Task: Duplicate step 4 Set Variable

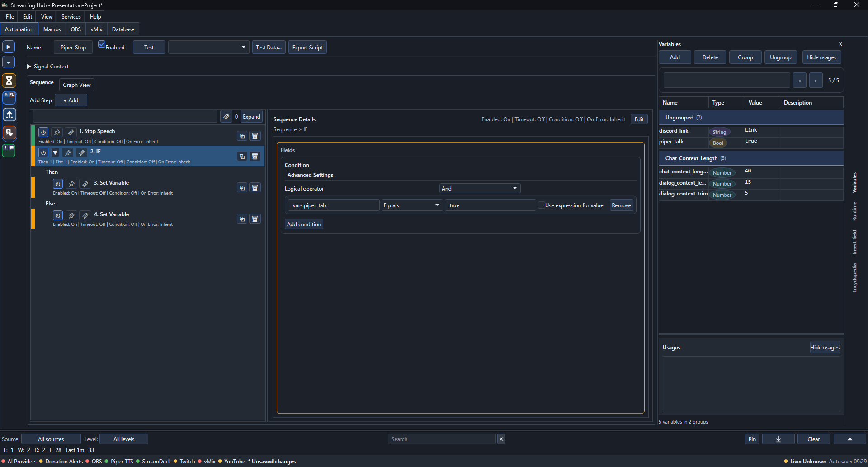Action: pyautogui.click(x=242, y=219)
